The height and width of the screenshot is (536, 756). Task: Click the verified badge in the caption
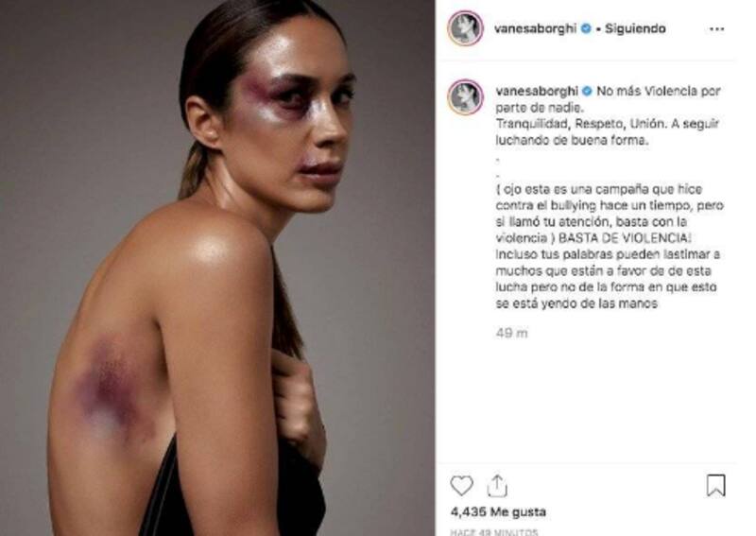pyautogui.click(x=587, y=91)
